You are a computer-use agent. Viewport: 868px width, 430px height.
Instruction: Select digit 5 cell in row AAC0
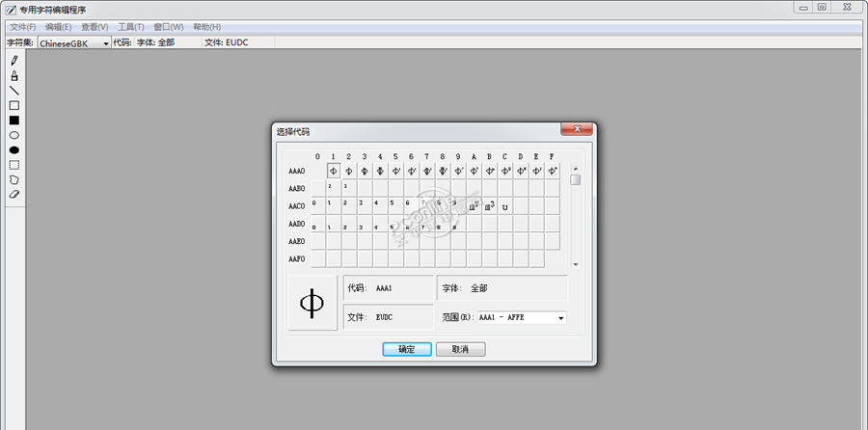click(x=395, y=206)
